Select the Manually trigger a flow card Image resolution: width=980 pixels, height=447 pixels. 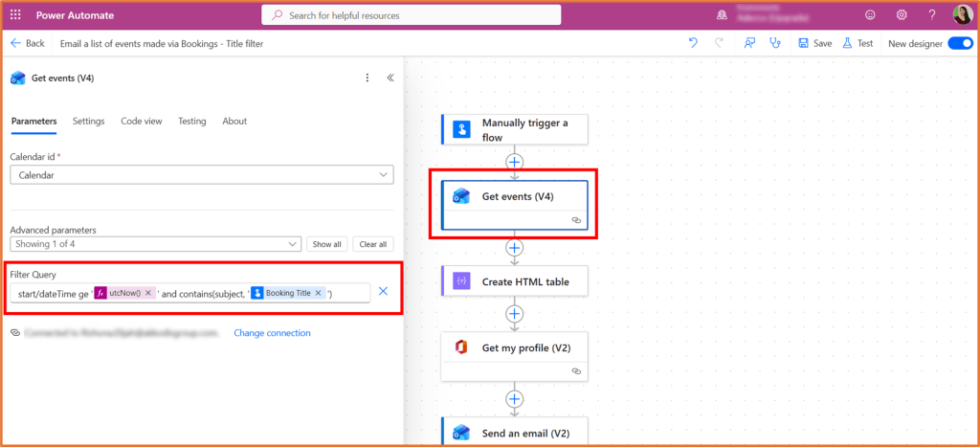(514, 129)
